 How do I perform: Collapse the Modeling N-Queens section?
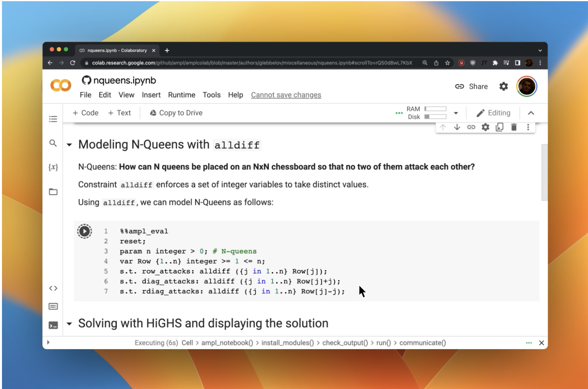(69, 144)
